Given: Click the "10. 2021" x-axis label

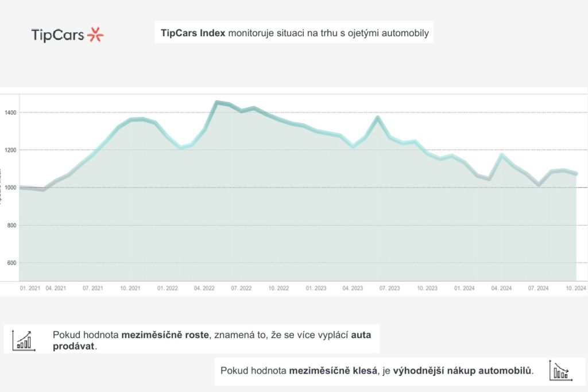Looking at the screenshot, I should [x=130, y=288].
